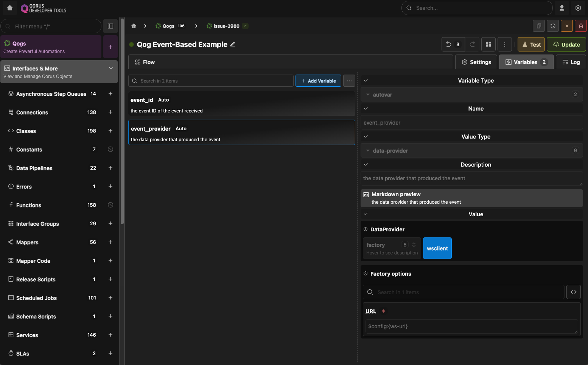Image resolution: width=588 pixels, height=365 pixels.
Task: Open the user account icon
Action: (562, 8)
